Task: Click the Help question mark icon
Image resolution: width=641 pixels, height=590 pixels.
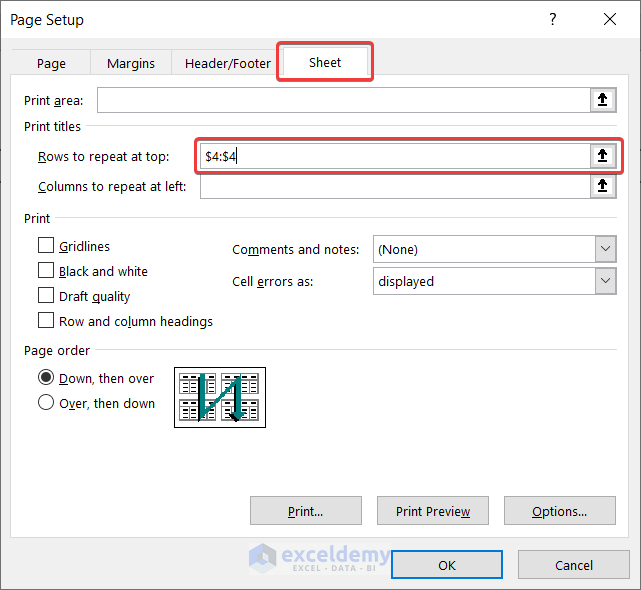Action: click(551, 19)
